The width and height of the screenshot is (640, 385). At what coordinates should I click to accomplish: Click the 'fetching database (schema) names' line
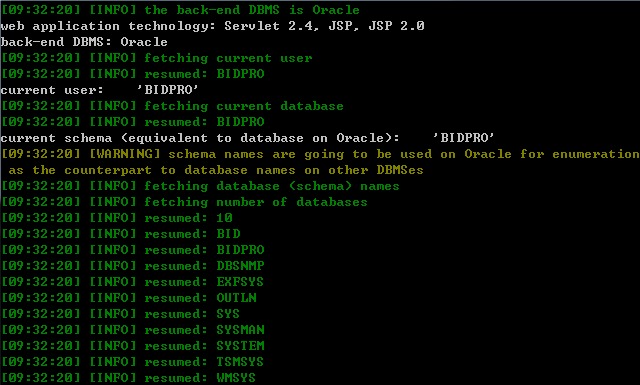[200, 186]
